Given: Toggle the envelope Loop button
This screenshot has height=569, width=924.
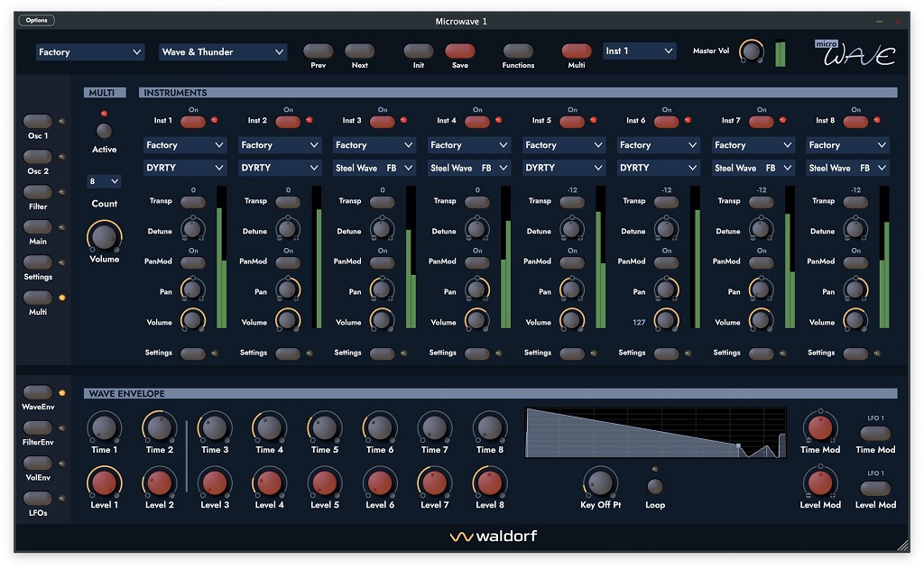Looking at the screenshot, I should click(x=655, y=486).
